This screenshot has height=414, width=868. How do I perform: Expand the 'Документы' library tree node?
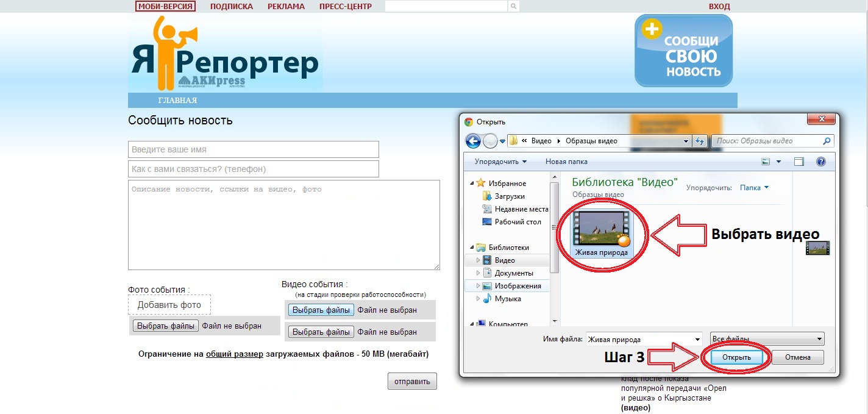point(478,273)
